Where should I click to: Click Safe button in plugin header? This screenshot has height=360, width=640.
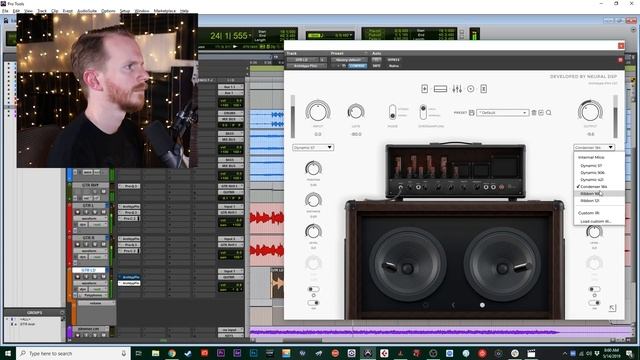377,66
